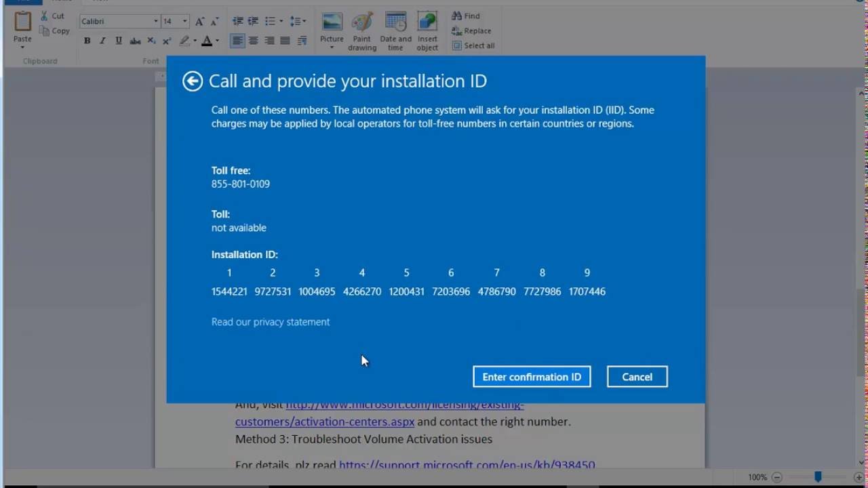This screenshot has height=488, width=868.
Task: Insert Date and time
Action: pyautogui.click(x=395, y=30)
